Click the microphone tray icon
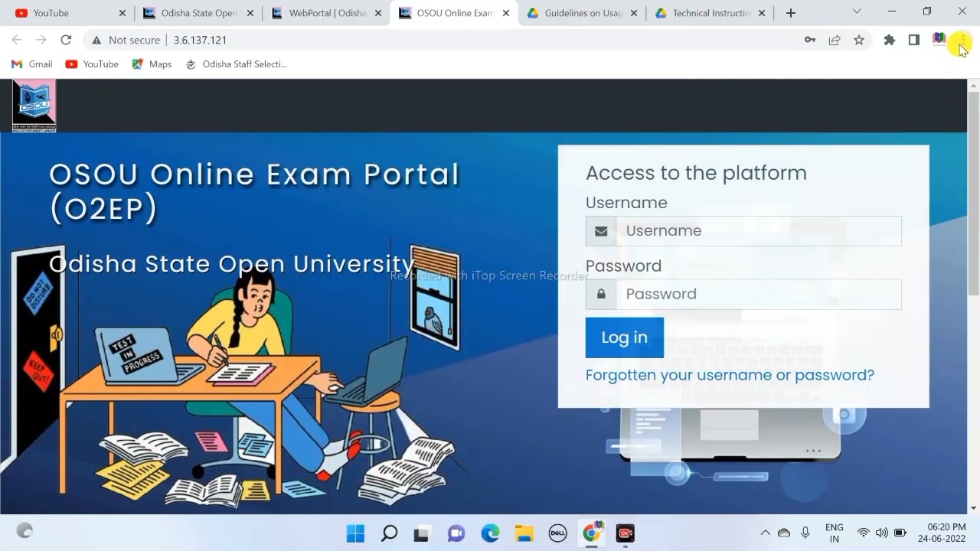Viewport: 980px width, 551px height. tap(805, 533)
